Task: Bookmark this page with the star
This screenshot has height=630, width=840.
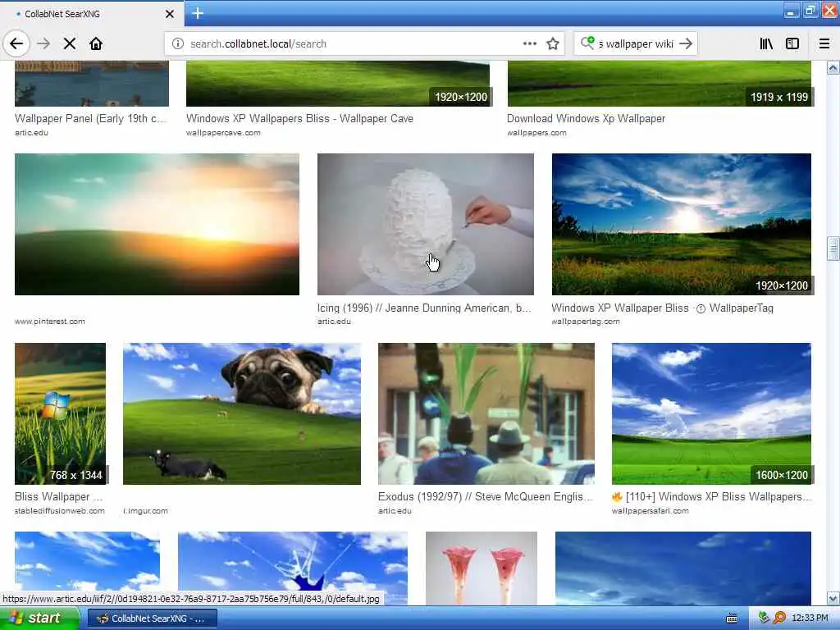Action: tap(553, 43)
